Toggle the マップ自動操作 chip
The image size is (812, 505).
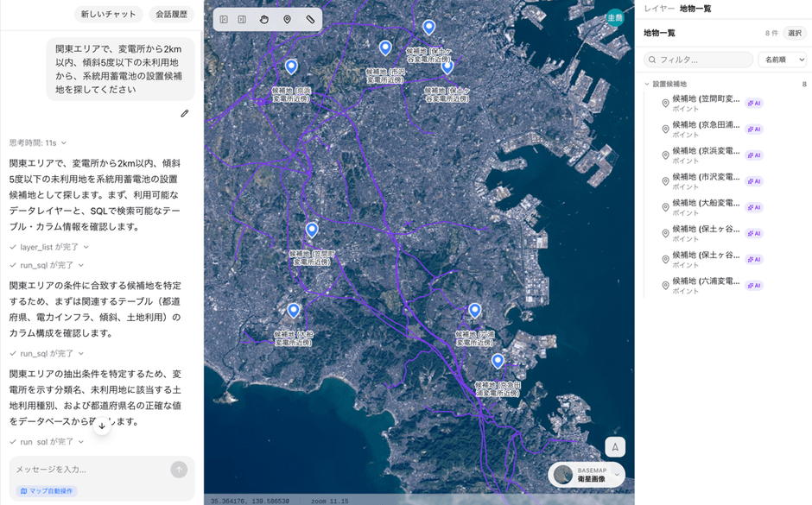coord(48,491)
